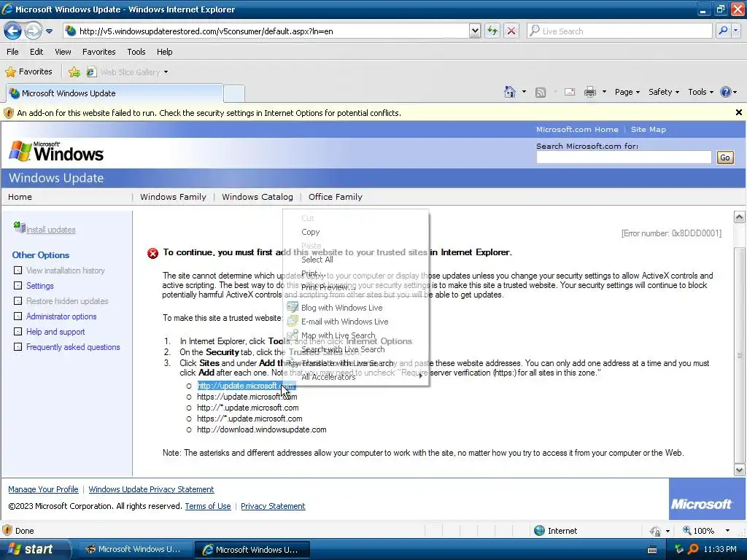Click the page scrollbar up arrow

coord(739,217)
